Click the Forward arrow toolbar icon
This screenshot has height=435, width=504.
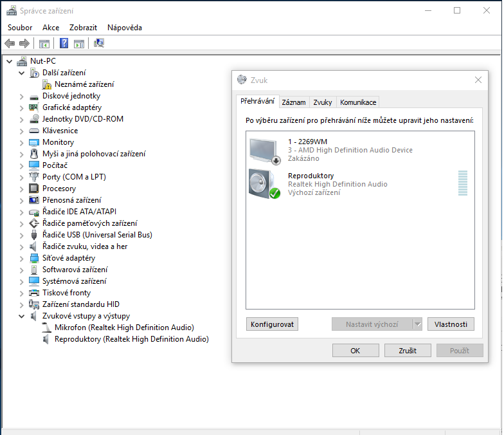(24, 43)
